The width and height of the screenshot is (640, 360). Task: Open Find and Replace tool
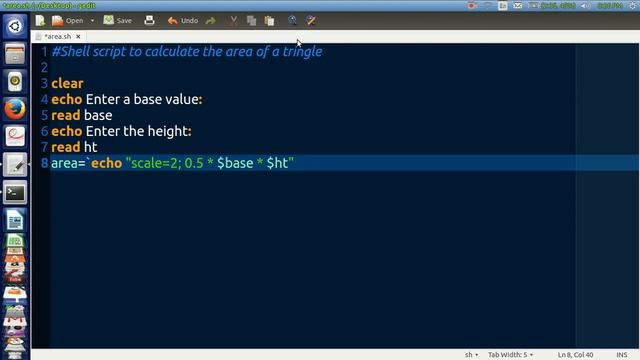[311, 20]
